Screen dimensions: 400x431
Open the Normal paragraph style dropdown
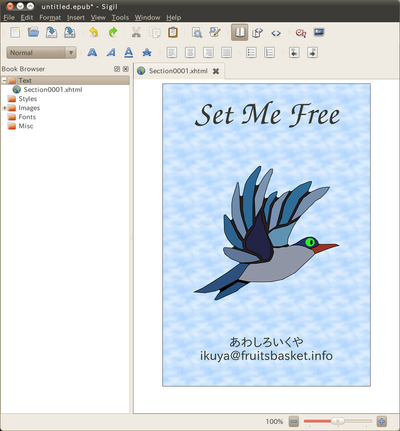tap(41, 53)
